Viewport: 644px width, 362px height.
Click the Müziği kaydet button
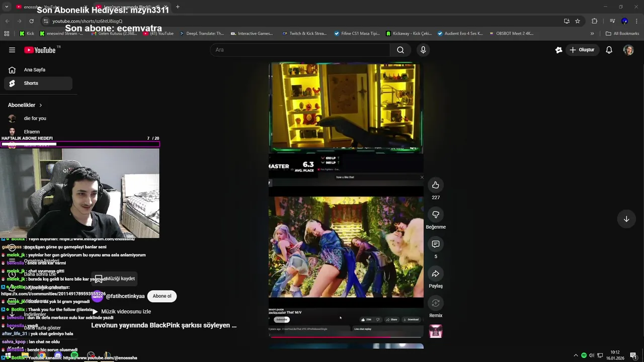(x=115, y=279)
